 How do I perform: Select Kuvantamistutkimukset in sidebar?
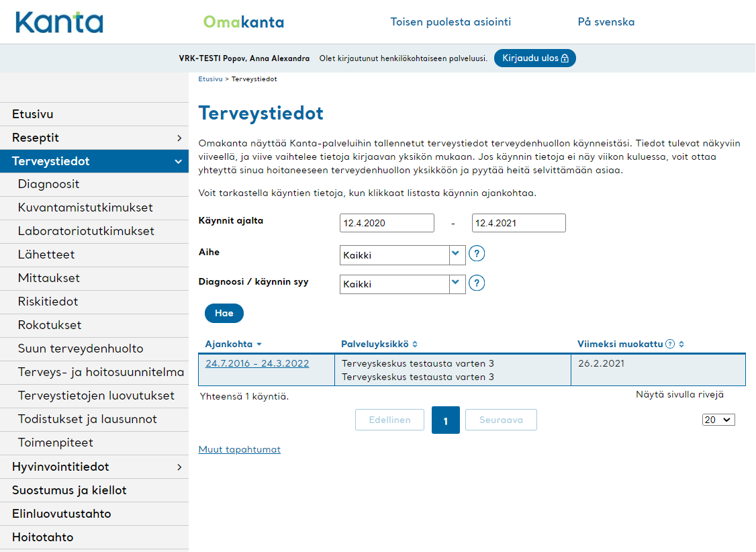point(95,208)
